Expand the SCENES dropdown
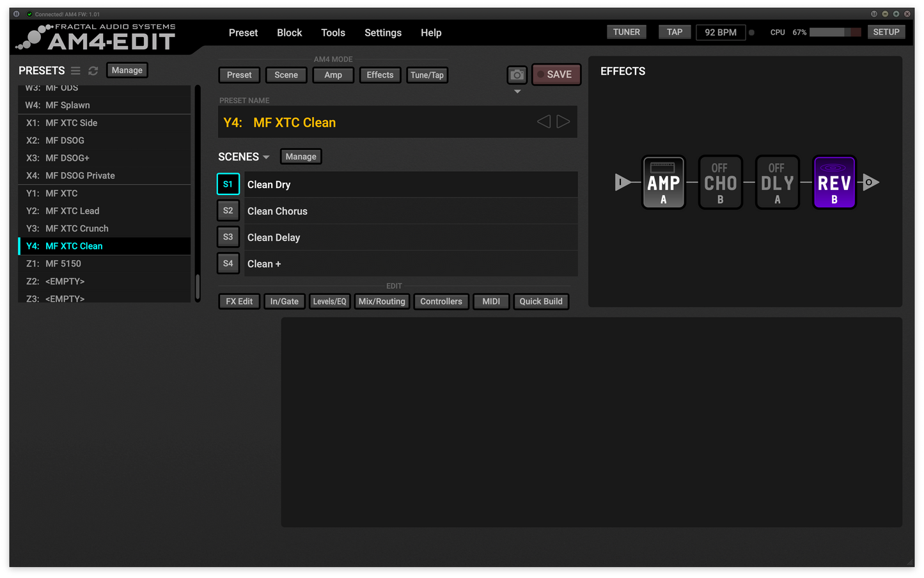The image size is (924, 578). click(x=267, y=157)
